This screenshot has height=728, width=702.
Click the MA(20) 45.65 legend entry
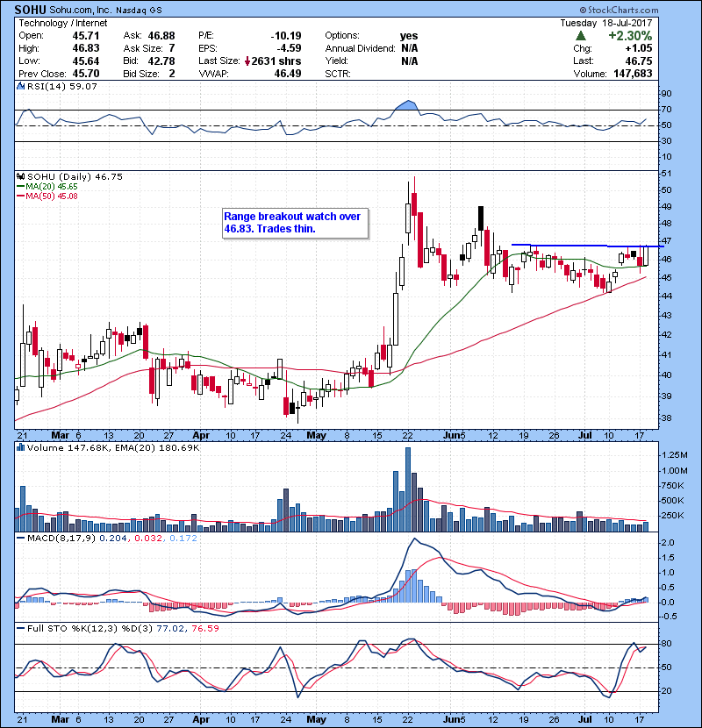point(47,186)
